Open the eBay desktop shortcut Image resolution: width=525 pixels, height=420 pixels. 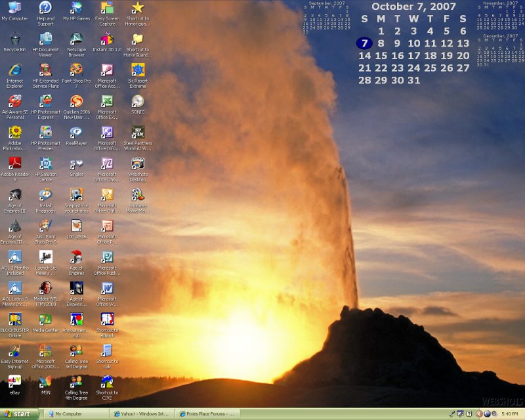coord(14,381)
